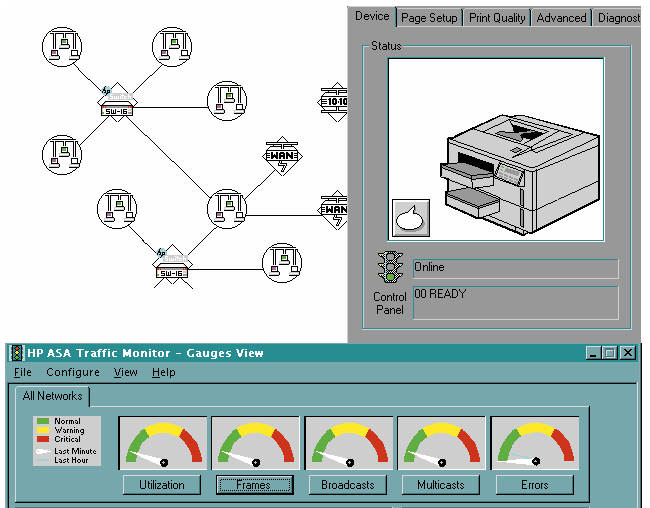This screenshot has width=650, height=508.
Task: Click the top-left network segment circle
Action: 62,47
